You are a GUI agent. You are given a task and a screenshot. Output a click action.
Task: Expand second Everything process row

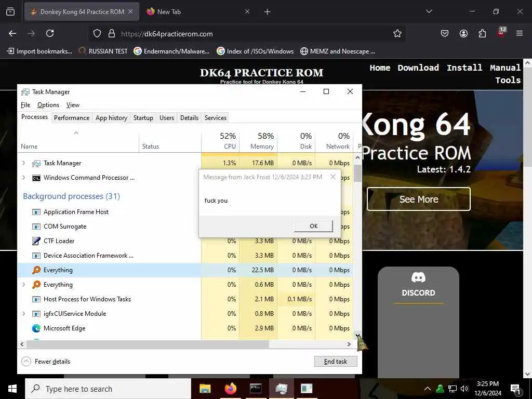point(23,284)
